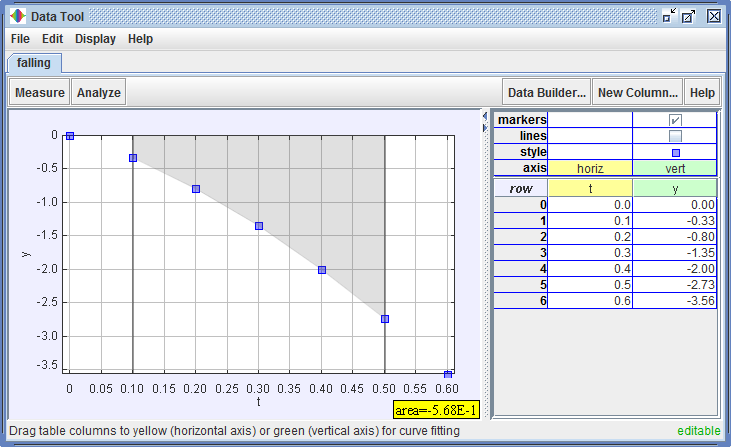This screenshot has height=447, width=731.
Task: Close the Data Tool window
Action: [x=714, y=16]
